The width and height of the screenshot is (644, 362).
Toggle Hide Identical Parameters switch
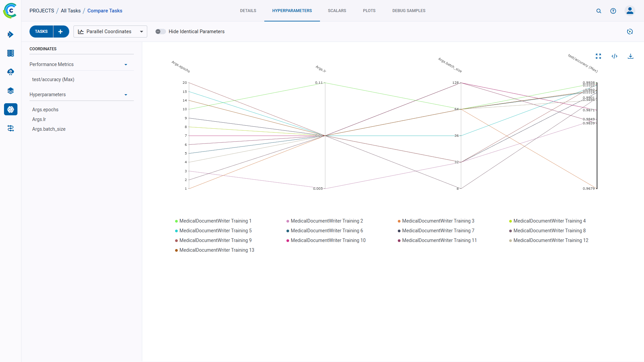pos(160,32)
